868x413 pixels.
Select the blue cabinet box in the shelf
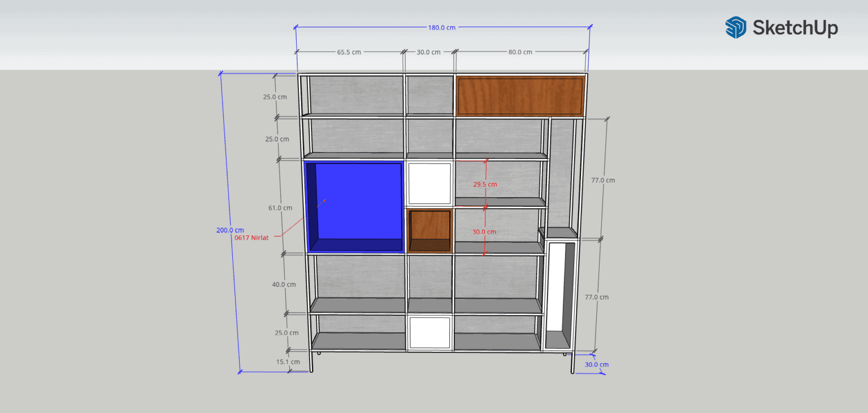[x=354, y=207]
